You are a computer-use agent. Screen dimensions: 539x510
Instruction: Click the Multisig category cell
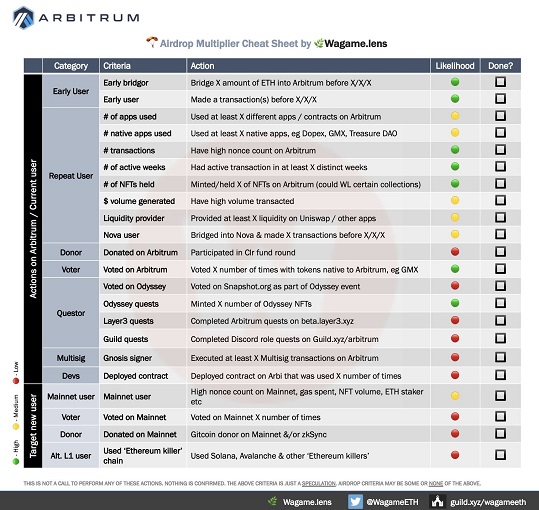pyautogui.click(x=71, y=358)
